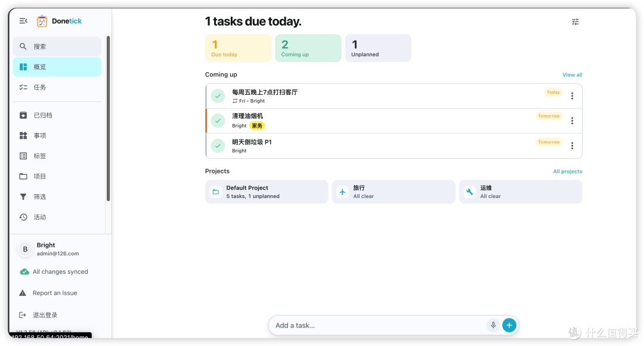Click the 筛选 funnel icon
The image size is (644, 346).
point(23,197)
